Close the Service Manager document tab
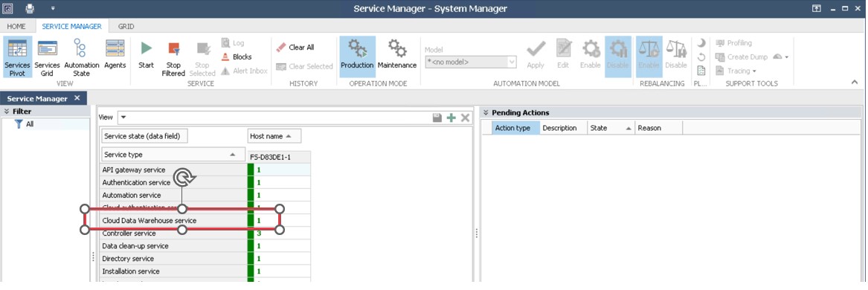The height and width of the screenshot is (290, 868). tap(77, 98)
